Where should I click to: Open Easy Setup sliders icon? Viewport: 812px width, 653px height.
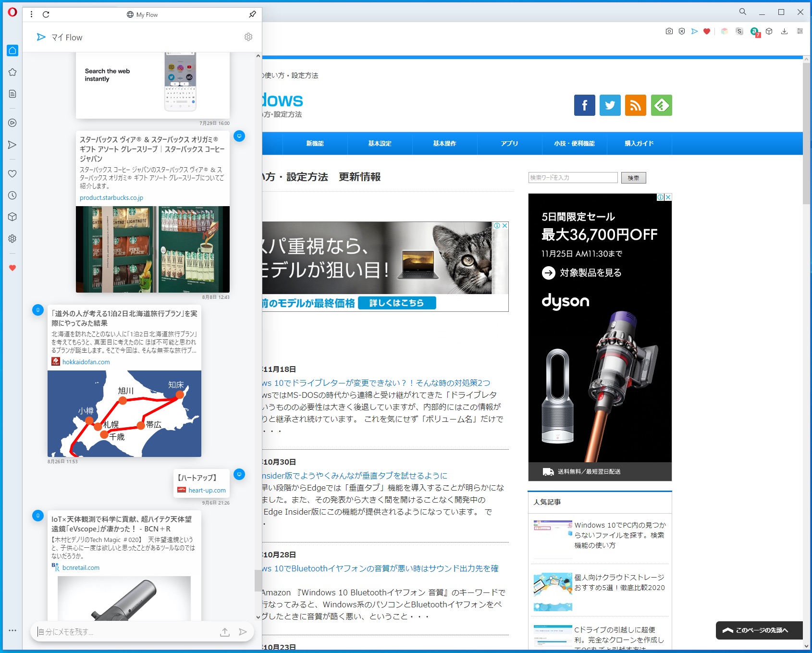(x=800, y=31)
